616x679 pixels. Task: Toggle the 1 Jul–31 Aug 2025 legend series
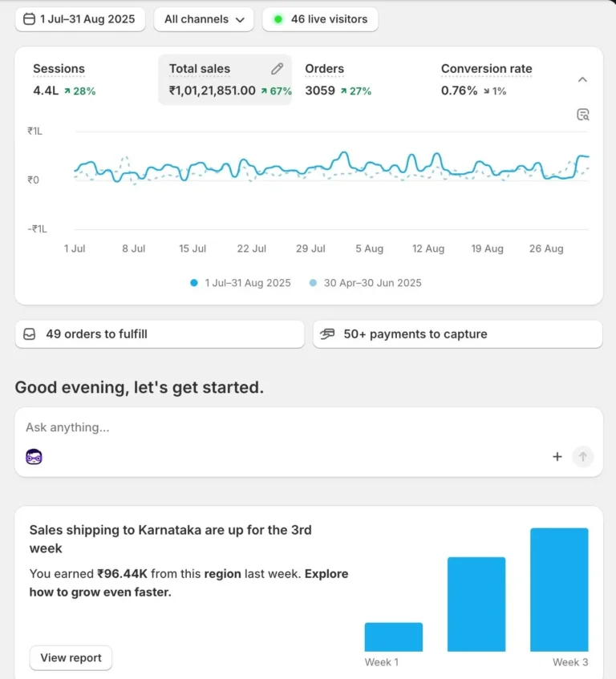coord(241,283)
